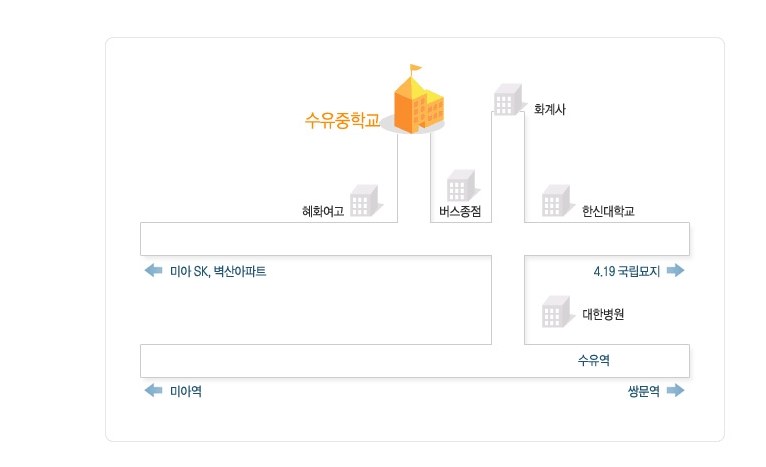Click the orange 수유중학교 label
766x467 pixels.
point(343,121)
